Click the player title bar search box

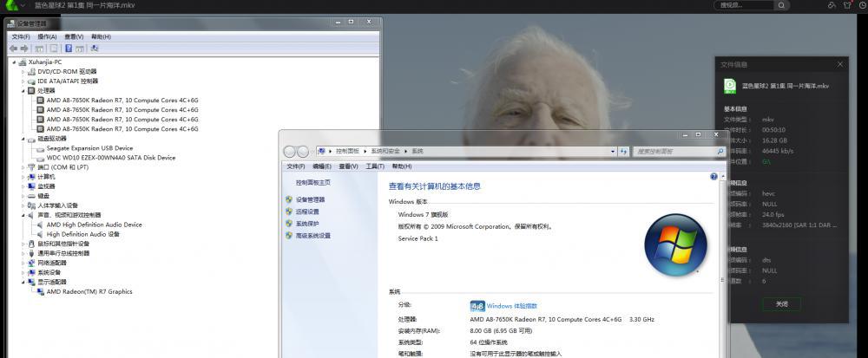point(744,5)
